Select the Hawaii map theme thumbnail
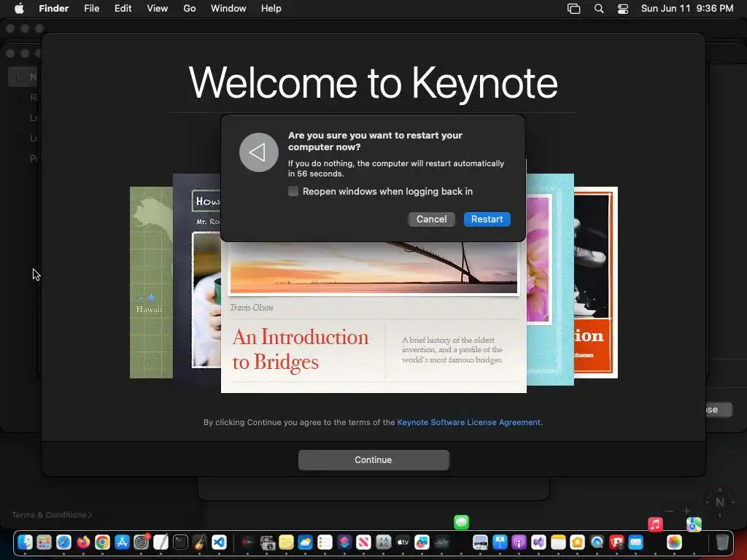 click(x=151, y=282)
